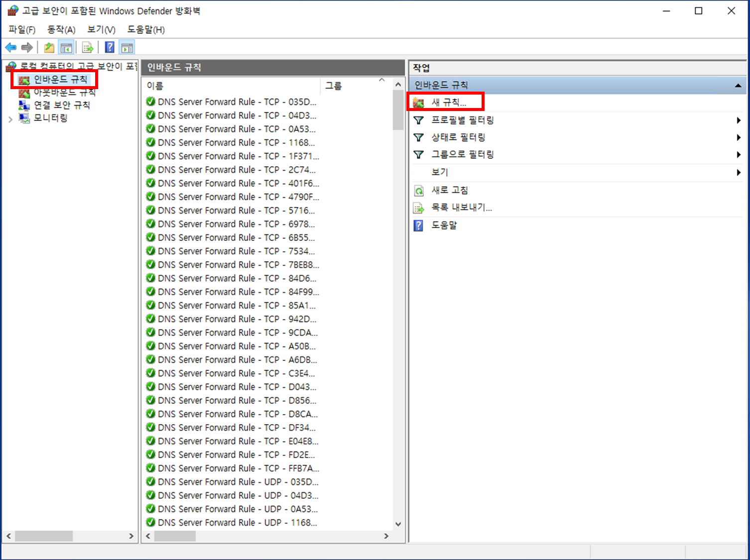This screenshot has height=560, width=750.
Task: Click 새로 고침 action link
Action: coord(450,191)
